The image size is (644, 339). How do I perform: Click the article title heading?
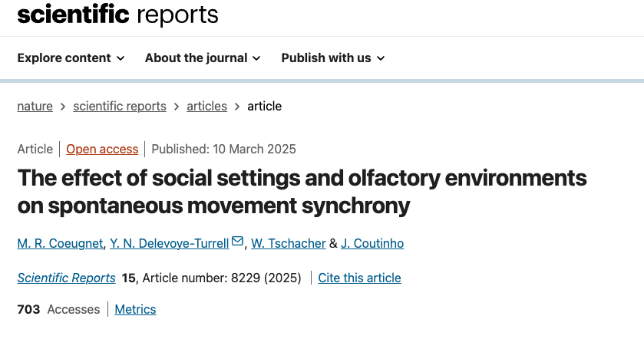coord(302,192)
